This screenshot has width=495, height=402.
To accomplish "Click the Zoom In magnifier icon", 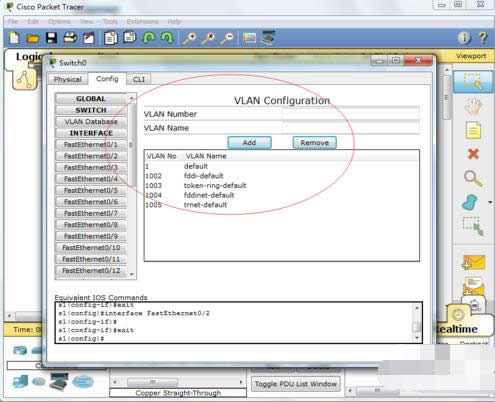I will point(190,38).
